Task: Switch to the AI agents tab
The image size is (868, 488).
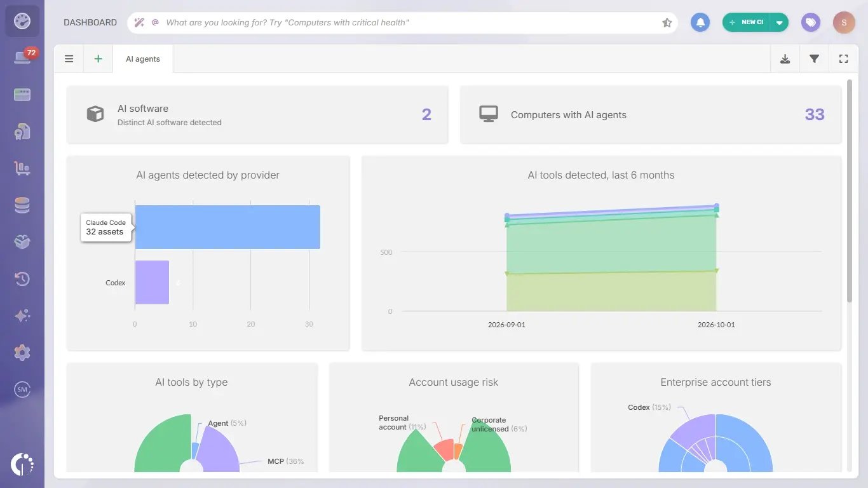Action: (143, 59)
